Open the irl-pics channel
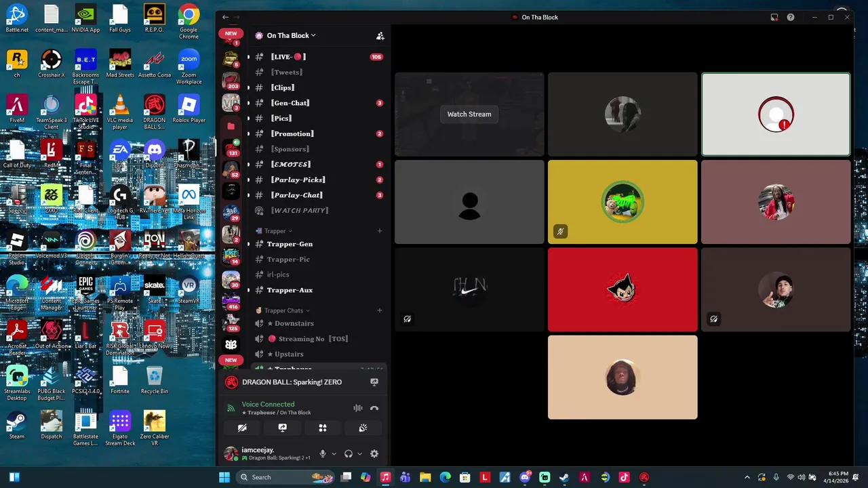Image resolution: width=868 pixels, height=488 pixels. [278, 274]
